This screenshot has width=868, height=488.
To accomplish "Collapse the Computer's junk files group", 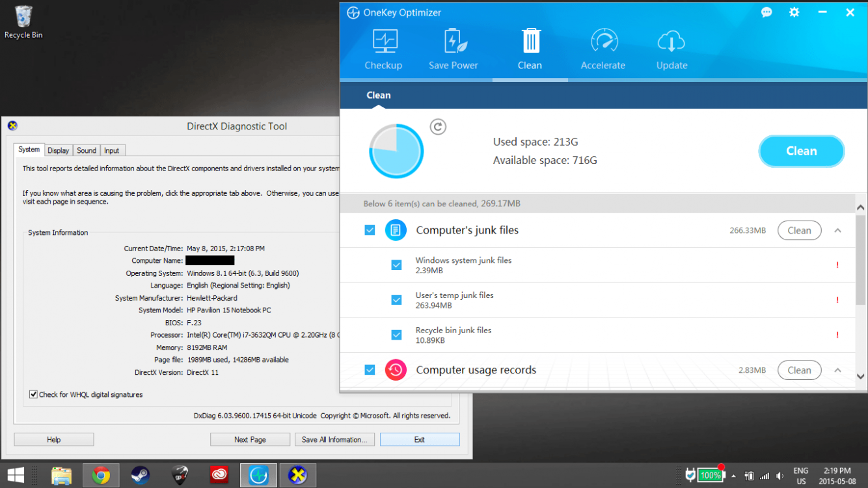I will tap(837, 230).
